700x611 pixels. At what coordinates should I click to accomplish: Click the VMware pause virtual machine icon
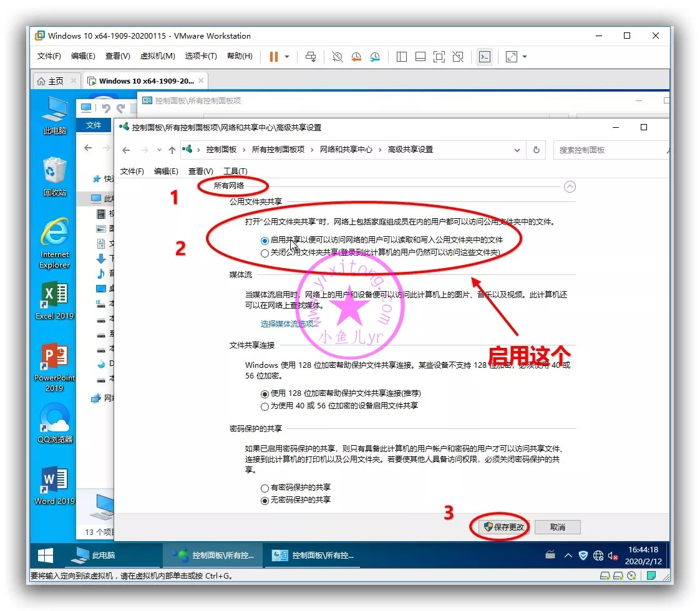[273, 57]
